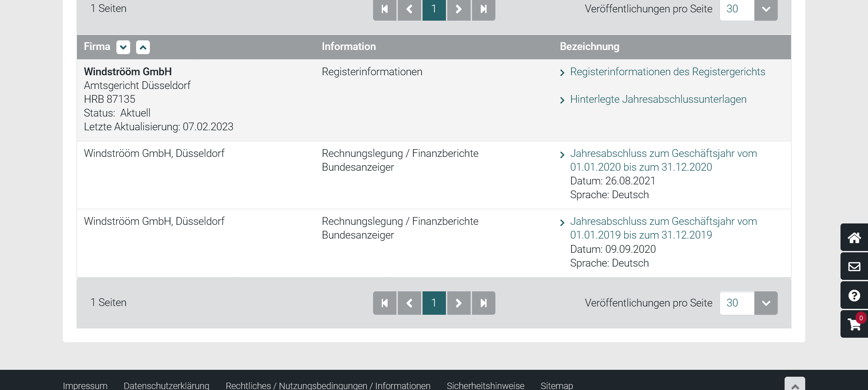Screen dimensions: 868x390
Task: Click bottom publications per page field showing 30
Action: [x=736, y=303]
